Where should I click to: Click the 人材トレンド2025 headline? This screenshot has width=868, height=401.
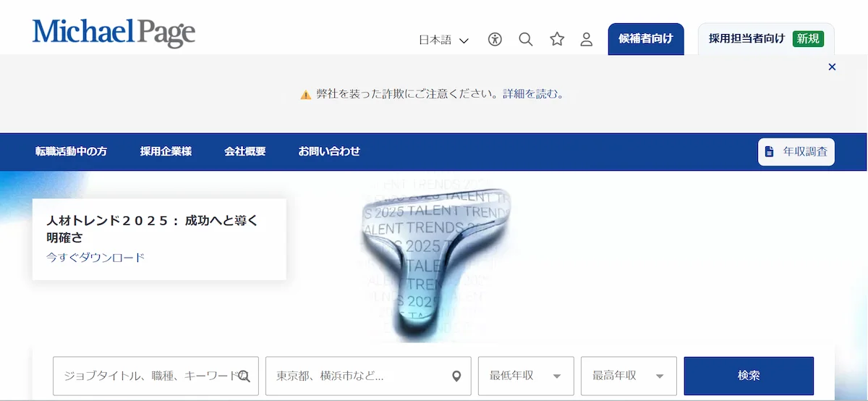point(153,229)
